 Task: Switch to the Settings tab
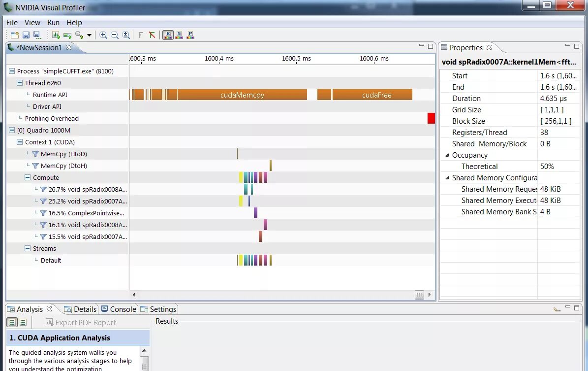tap(158, 309)
